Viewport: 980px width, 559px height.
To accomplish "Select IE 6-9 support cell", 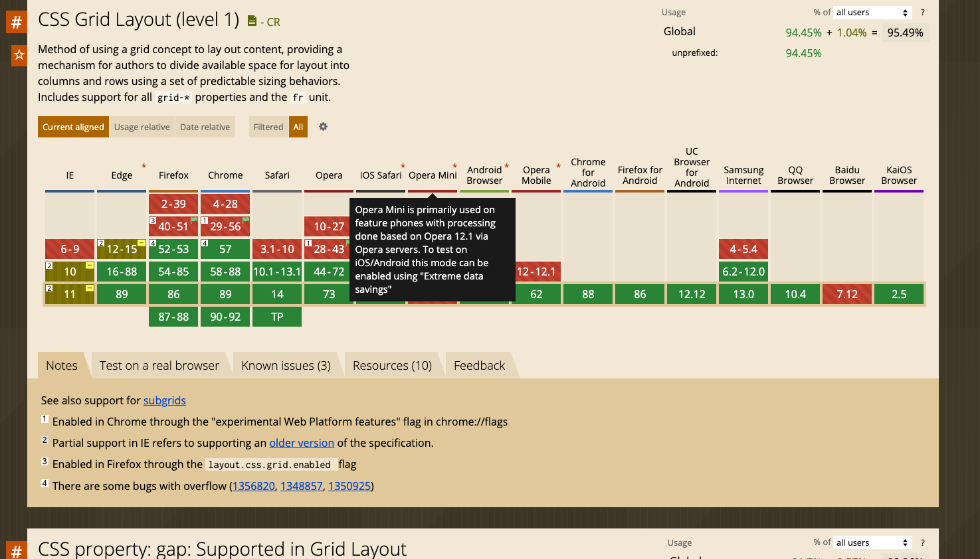I will point(70,249).
